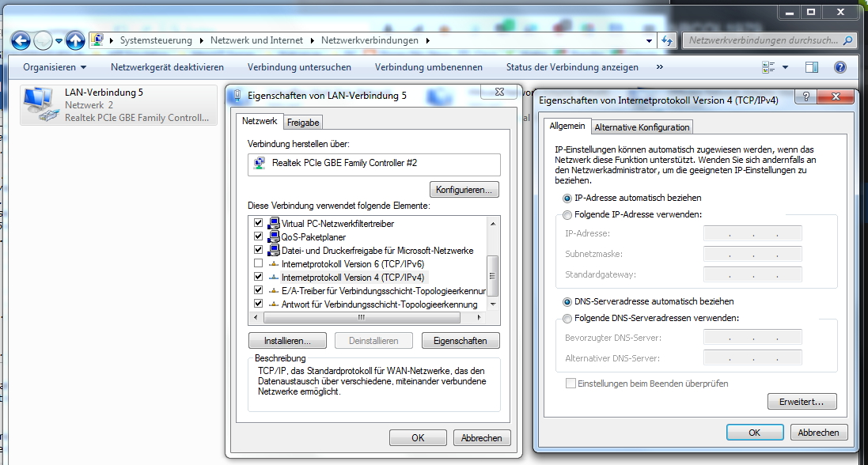Show more toolbar commands chevron
Image resolution: width=868 pixels, height=465 pixels.
(x=659, y=67)
